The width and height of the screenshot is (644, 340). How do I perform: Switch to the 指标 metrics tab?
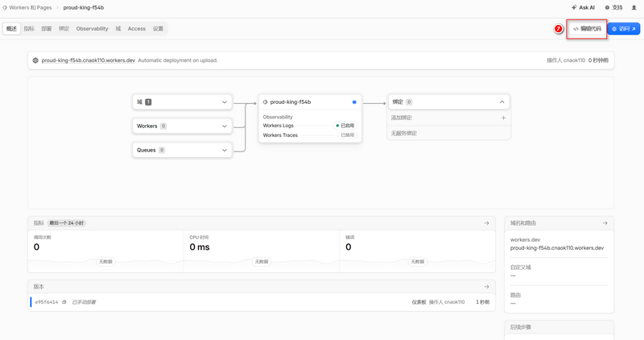tap(29, 29)
